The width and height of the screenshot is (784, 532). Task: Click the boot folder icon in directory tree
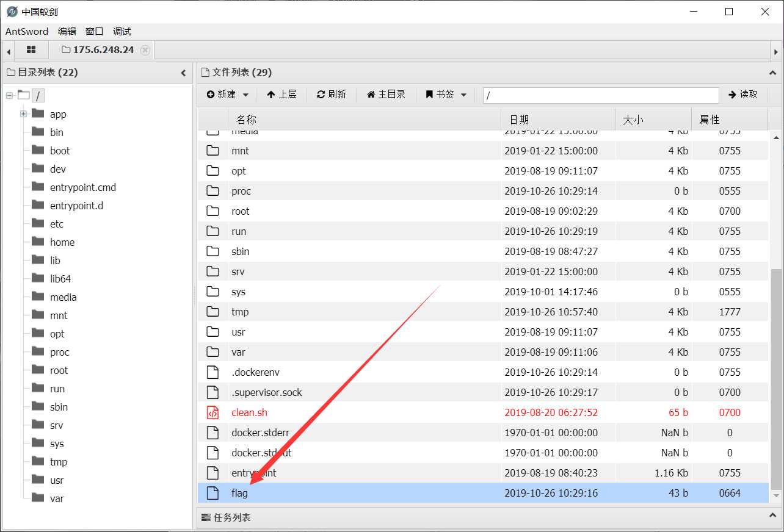(38, 150)
